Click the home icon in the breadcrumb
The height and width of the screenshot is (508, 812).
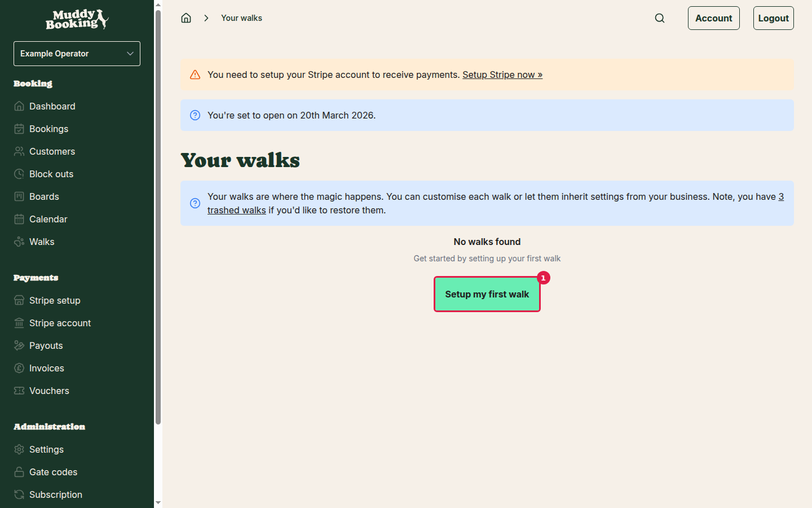click(186, 17)
